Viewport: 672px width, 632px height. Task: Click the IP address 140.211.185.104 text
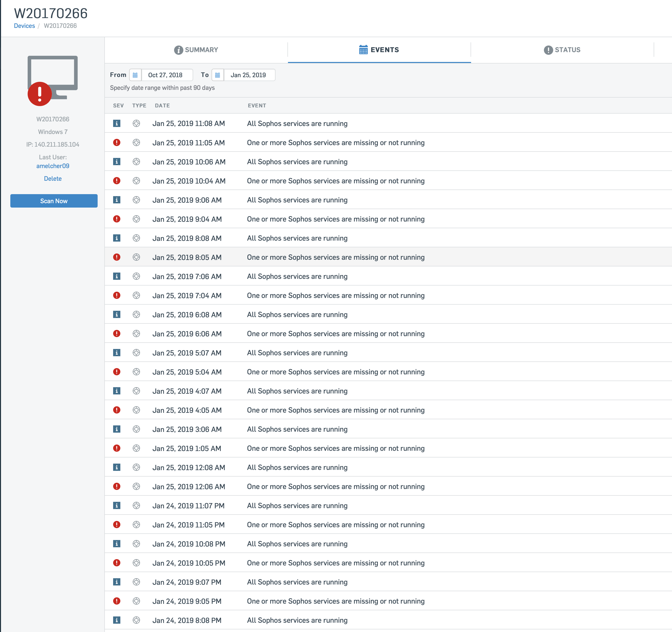[x=53, y=144]
